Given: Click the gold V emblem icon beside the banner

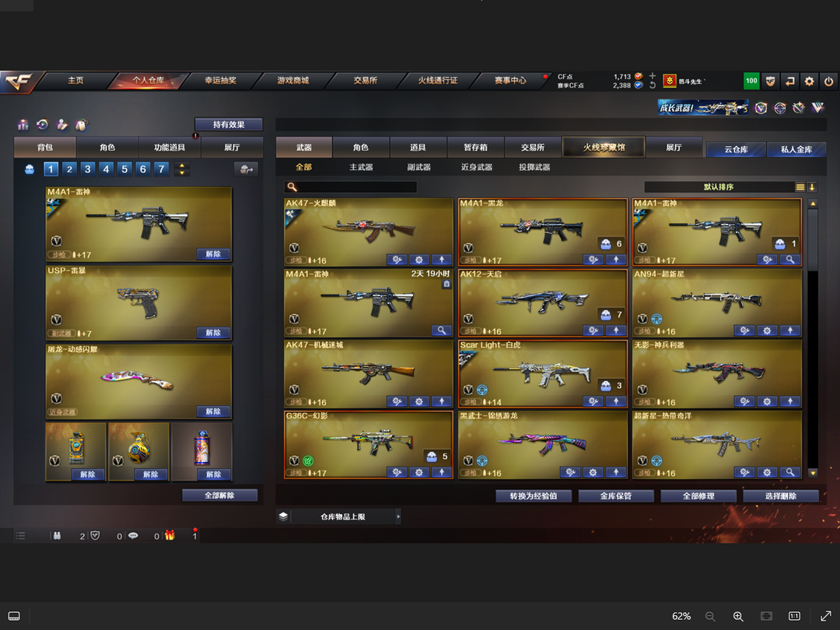Looking at the screenshot, I should 761,108.
